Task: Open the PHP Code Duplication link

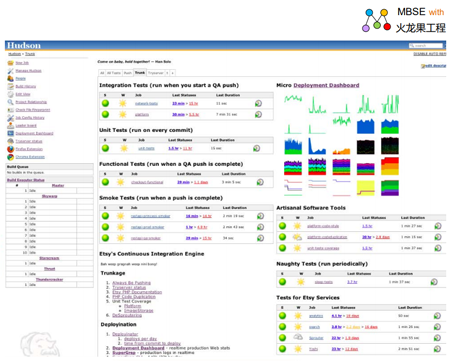Action: click(134, 296)
